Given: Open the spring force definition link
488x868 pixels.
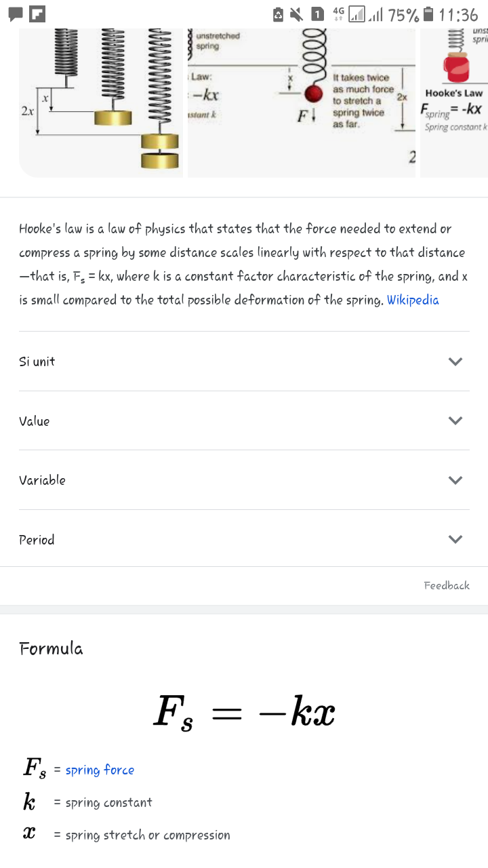Looking at the screenshot, I should click(100, 770).
